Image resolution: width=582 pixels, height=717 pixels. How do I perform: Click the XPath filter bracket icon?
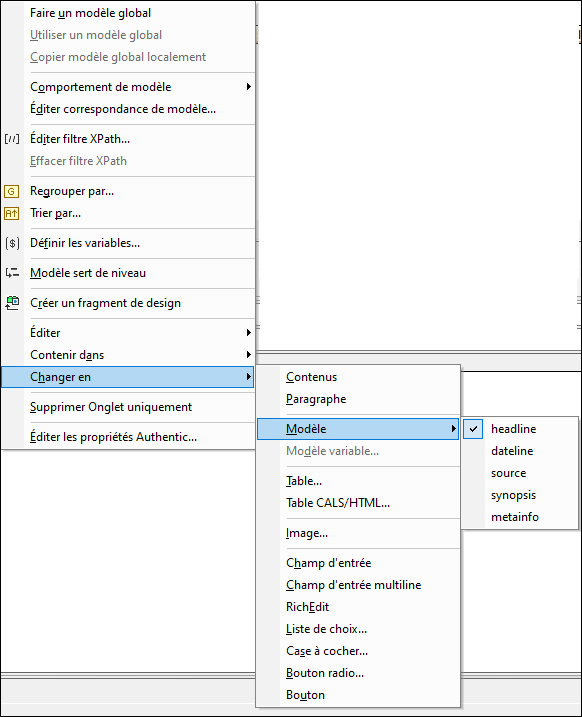(12, 139)
